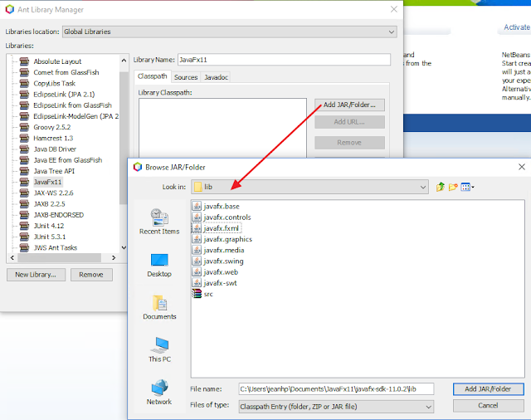The width and height of the screenshot is (531, 420).
Task: Select Java Tree API library
Action: pos(54,171)
